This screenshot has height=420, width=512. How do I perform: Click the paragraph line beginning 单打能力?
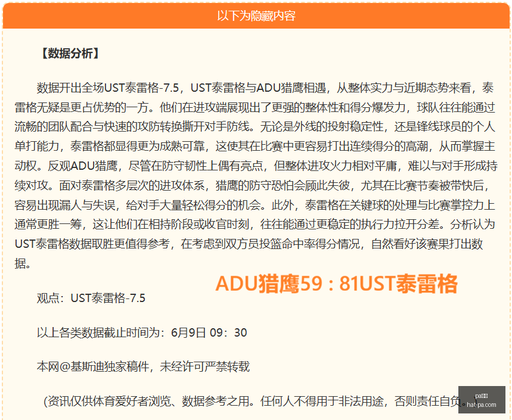coord(255,146)
